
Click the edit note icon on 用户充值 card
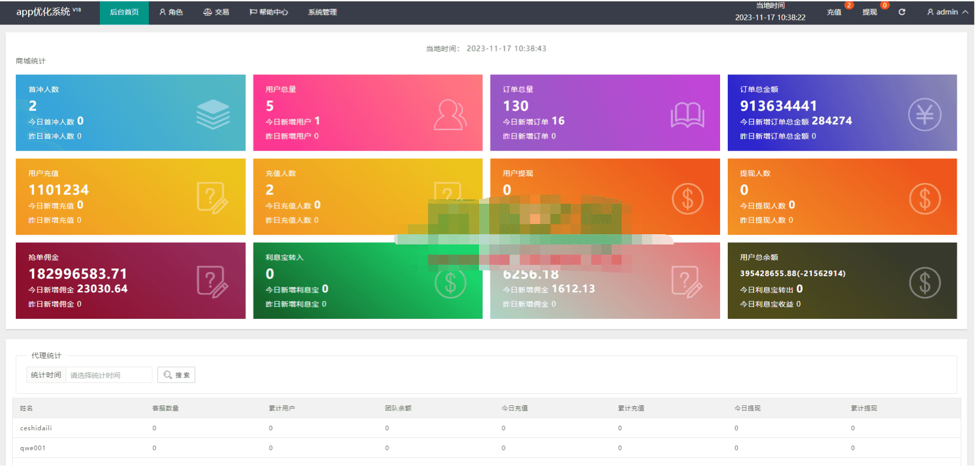[x=213, y=198]
